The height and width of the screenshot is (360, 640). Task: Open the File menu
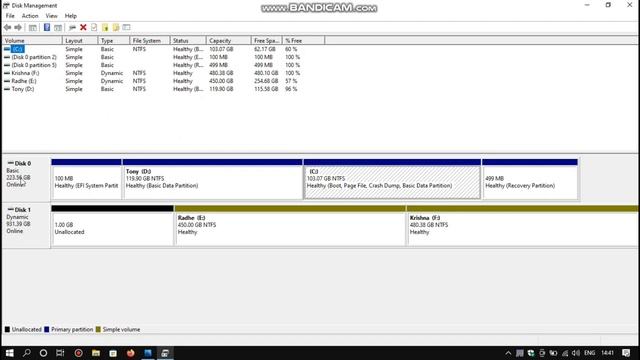coord(10,16)
